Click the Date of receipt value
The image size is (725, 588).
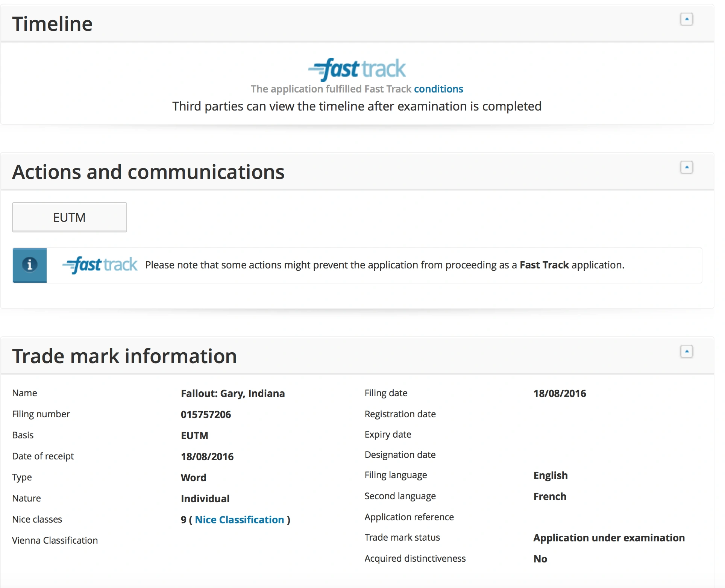point(207,456)
